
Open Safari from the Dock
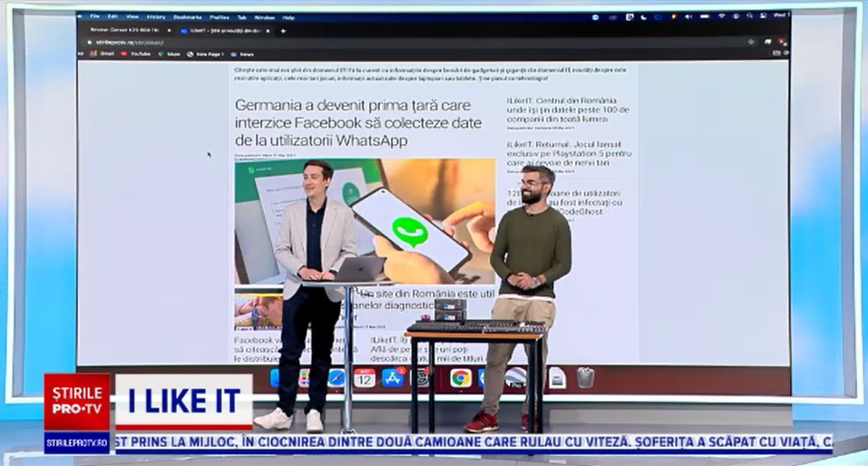(336, 378)
